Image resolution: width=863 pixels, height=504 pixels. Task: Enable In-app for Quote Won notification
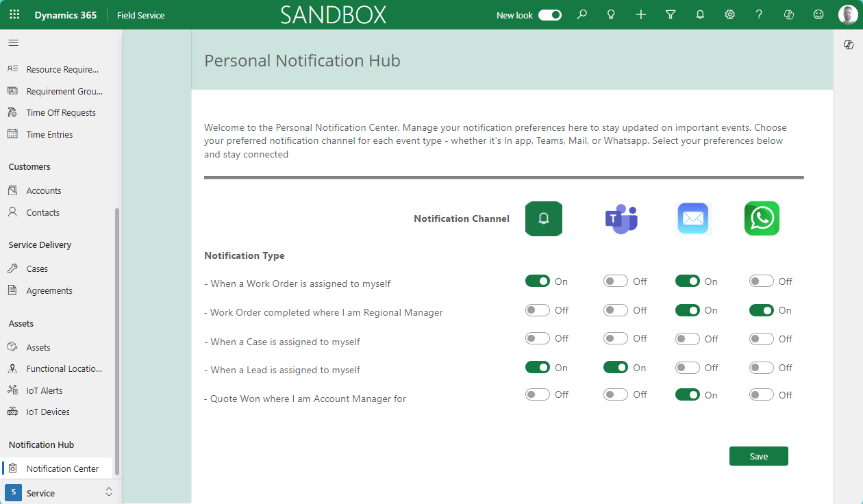click(538, 394)
